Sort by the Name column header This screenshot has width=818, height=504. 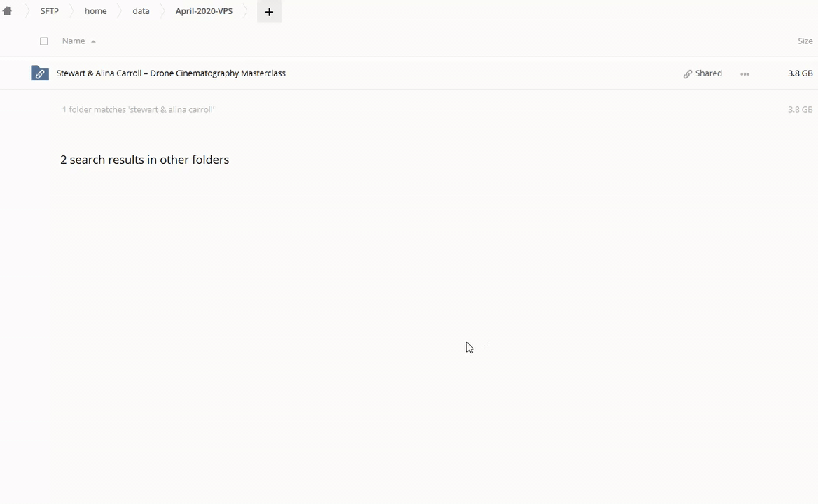[74, 41]
